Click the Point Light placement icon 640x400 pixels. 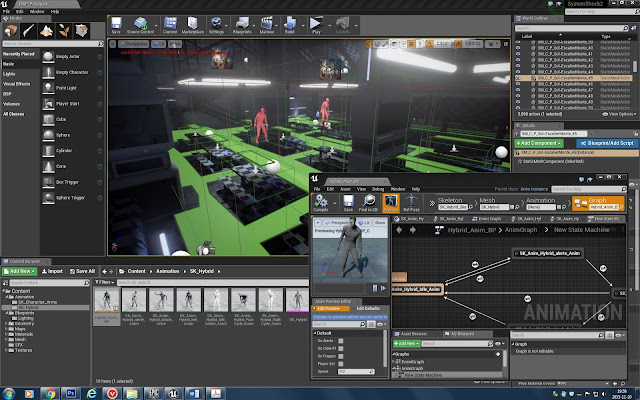click(48, 88)
